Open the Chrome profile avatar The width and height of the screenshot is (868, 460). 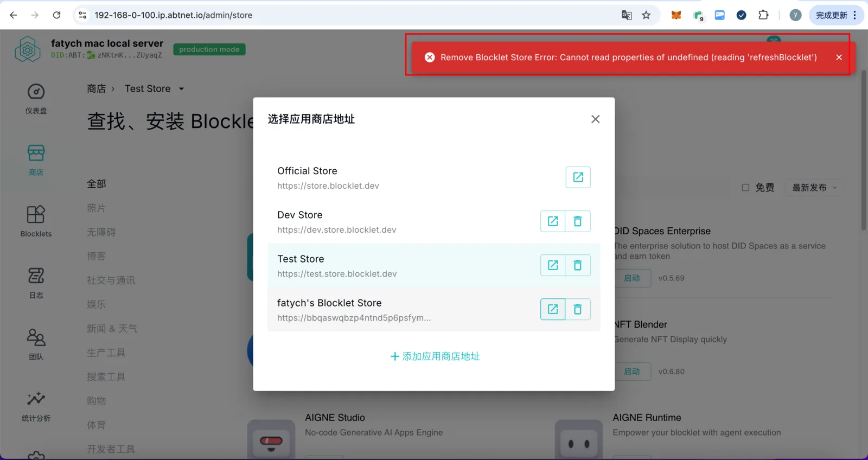(795, 15)
